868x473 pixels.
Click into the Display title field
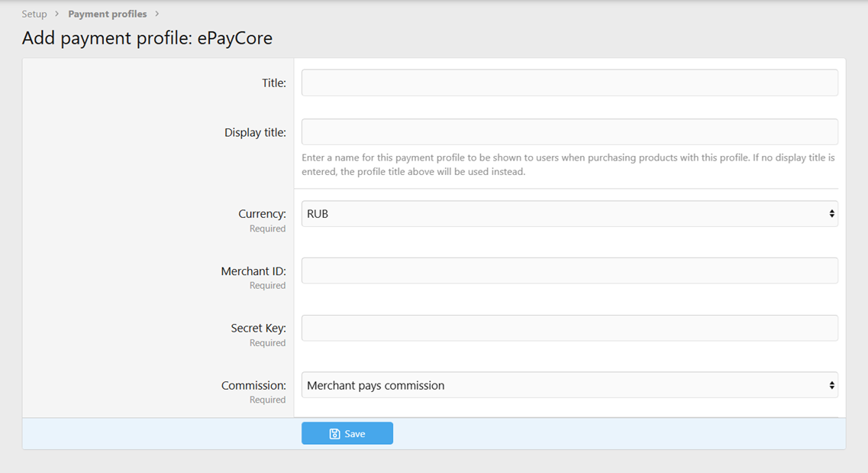pos(570,131)
